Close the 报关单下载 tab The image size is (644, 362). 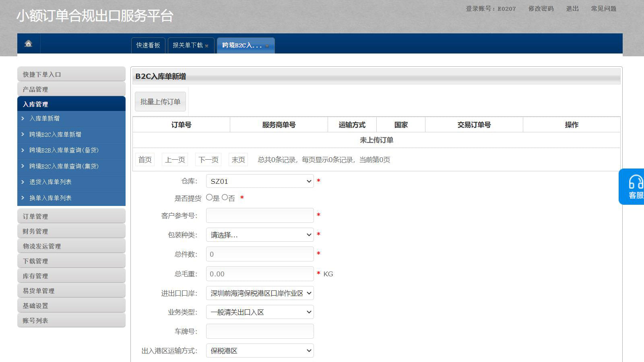207,46
